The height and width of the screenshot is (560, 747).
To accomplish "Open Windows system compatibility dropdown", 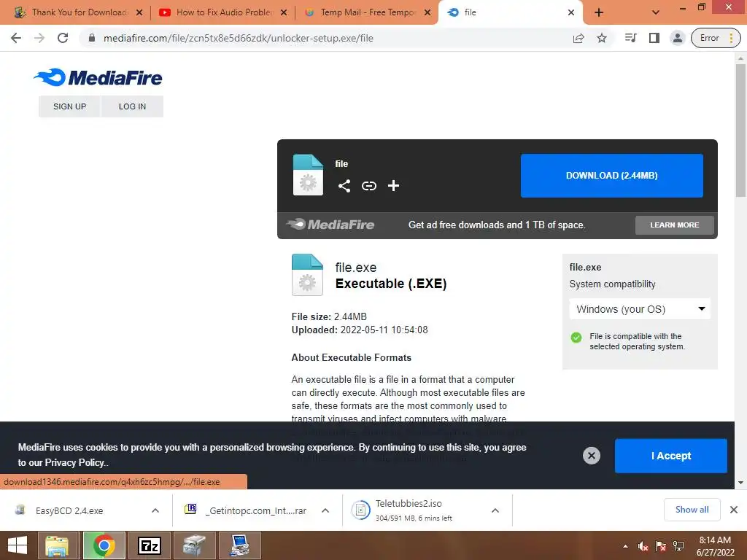I will tap(640, 309).
